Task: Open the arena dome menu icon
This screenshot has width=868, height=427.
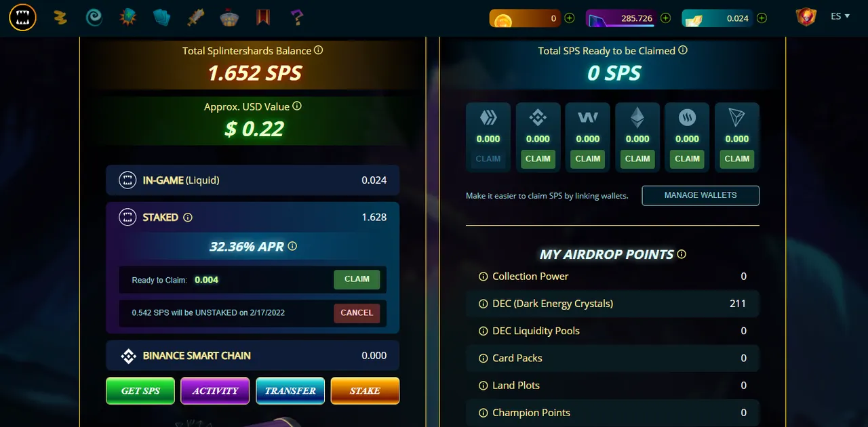Action: [x=229, y=18]
